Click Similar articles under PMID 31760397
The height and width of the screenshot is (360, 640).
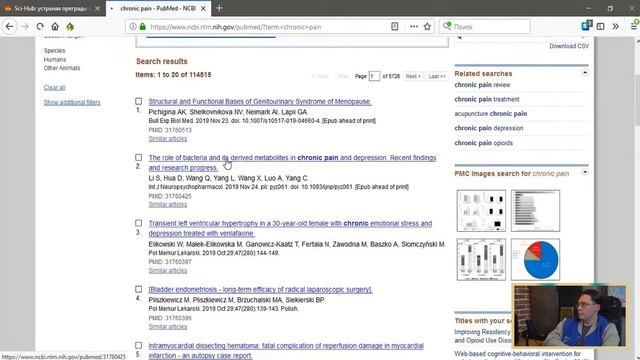coord(168,271)
